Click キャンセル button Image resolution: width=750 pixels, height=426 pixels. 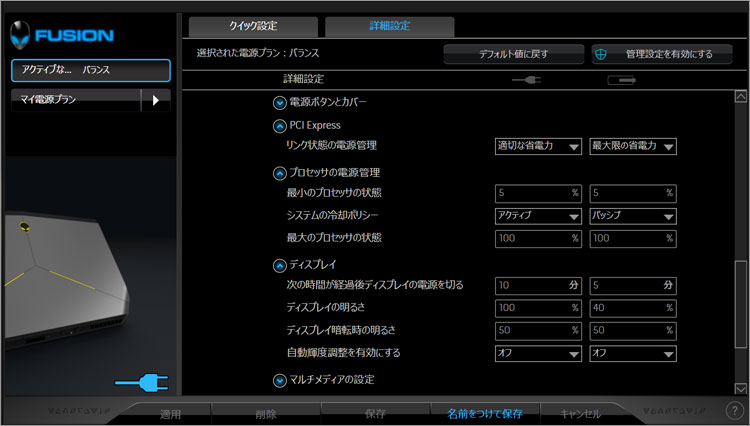tap(580, 414)
